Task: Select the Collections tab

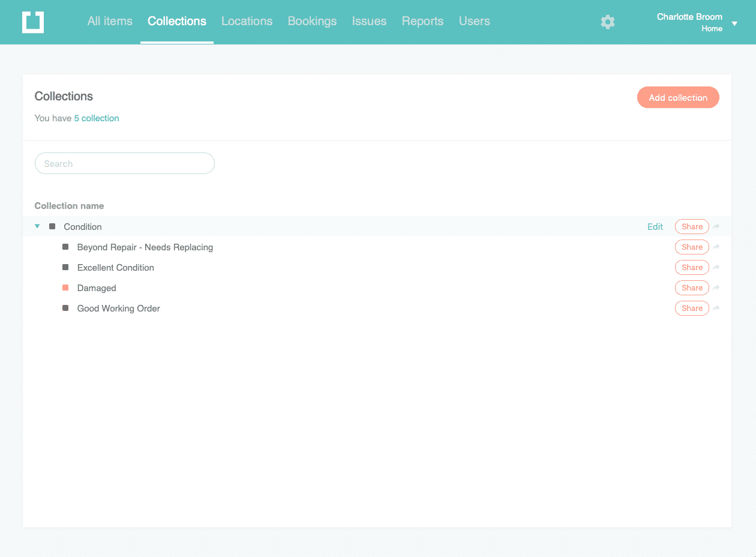Action: click(x=177, y=21)
